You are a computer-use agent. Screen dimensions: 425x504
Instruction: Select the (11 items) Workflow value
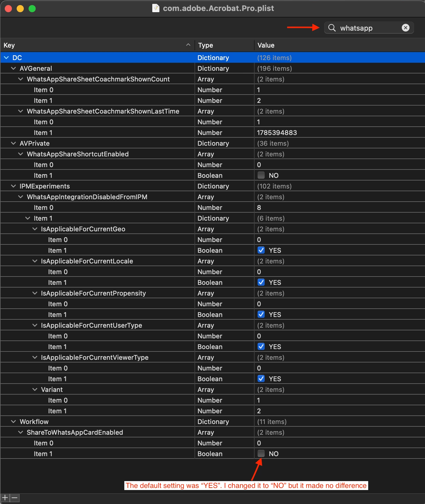click(x=272, y=422)
